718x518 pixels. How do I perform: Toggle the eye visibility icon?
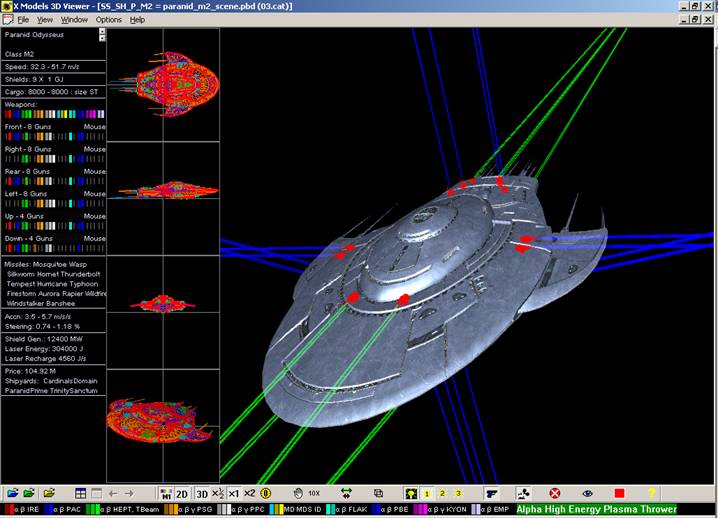click(587, 493)
